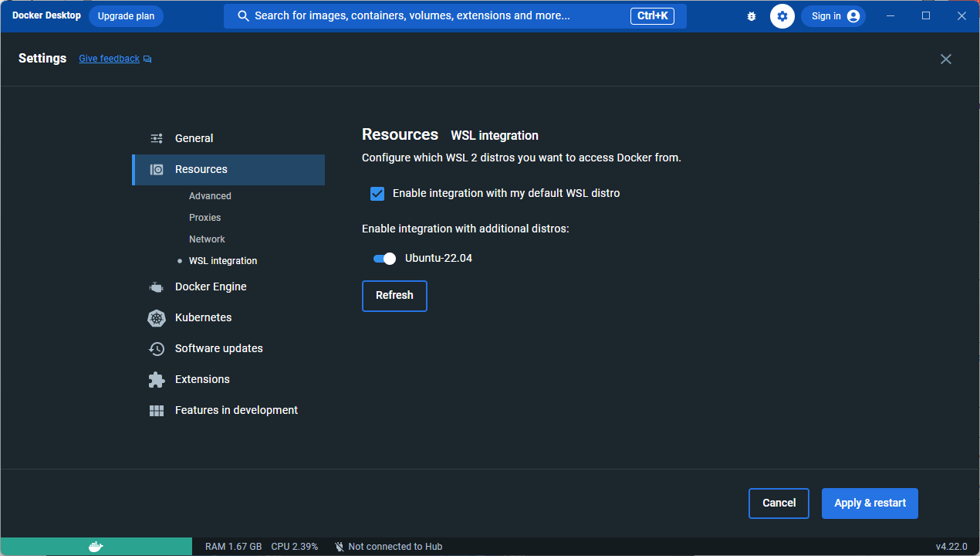980x556 pixels.
Task: Go to Proxies settings
Action: (204, 218)
